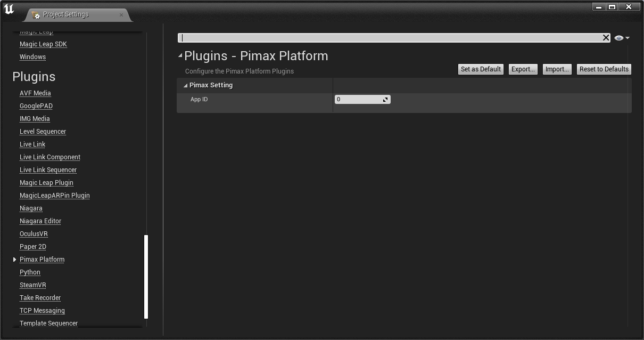Click the App ID label
The height and width of the screenshot is (340, 644).
tap(199, 100)
